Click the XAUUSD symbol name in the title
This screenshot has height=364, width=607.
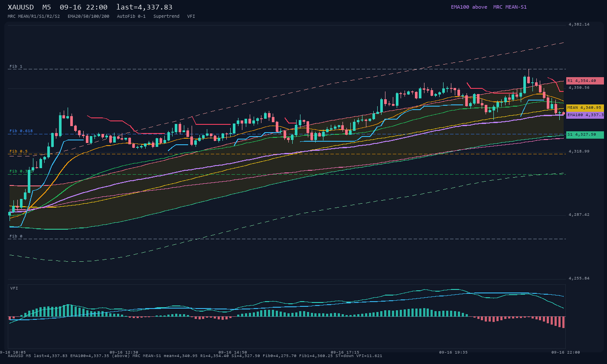[21, 7]
